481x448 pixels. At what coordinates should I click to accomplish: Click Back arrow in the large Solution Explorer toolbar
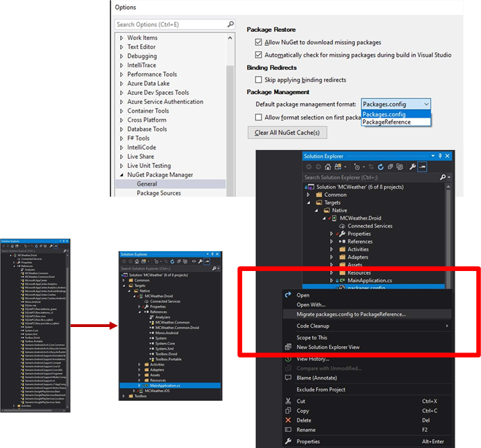309,167
